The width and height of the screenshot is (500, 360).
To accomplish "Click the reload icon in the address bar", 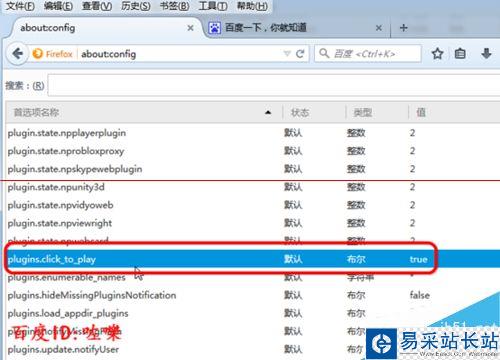I will [300, 54].
